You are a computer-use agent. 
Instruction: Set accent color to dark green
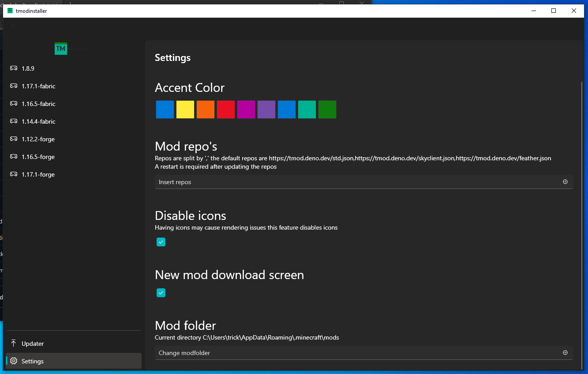point(327,110)
